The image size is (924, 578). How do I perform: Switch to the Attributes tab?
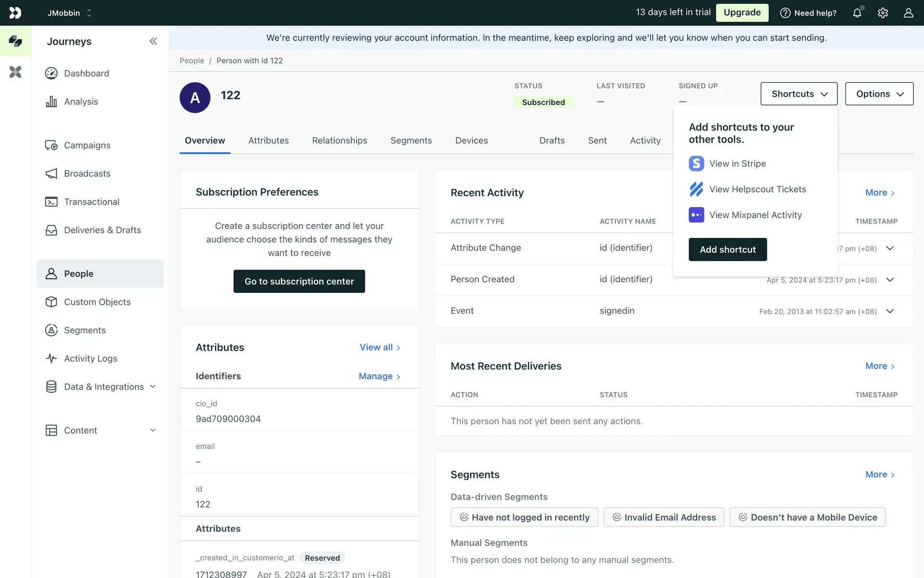coord(269,141)
